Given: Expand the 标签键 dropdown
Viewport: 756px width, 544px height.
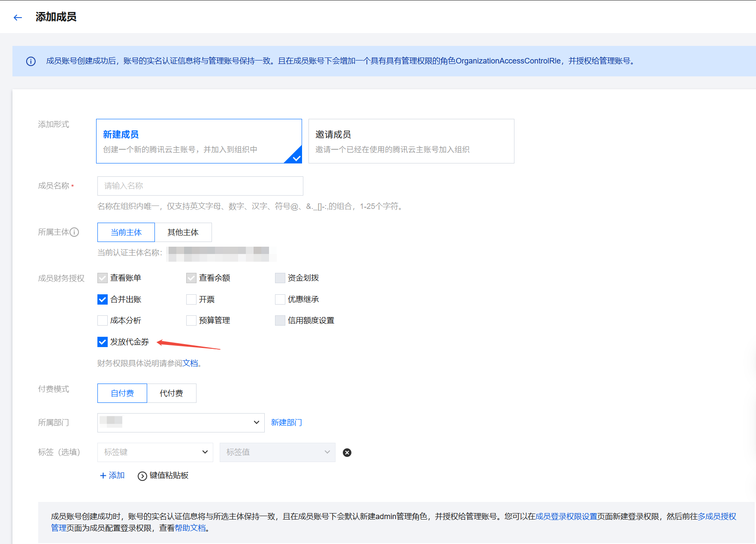Looking at the screenshot, I should point(155,452).
